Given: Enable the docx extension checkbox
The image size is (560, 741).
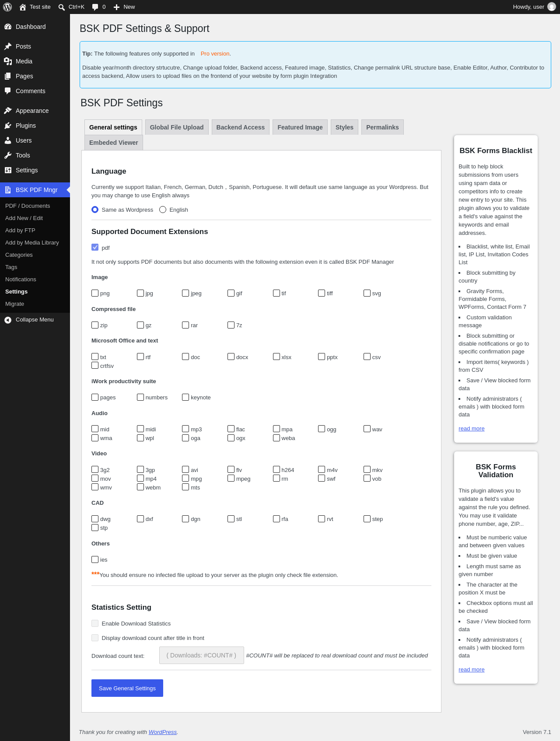Looking at the screenshot, I should pyautogui.click(x=231, y=357).
